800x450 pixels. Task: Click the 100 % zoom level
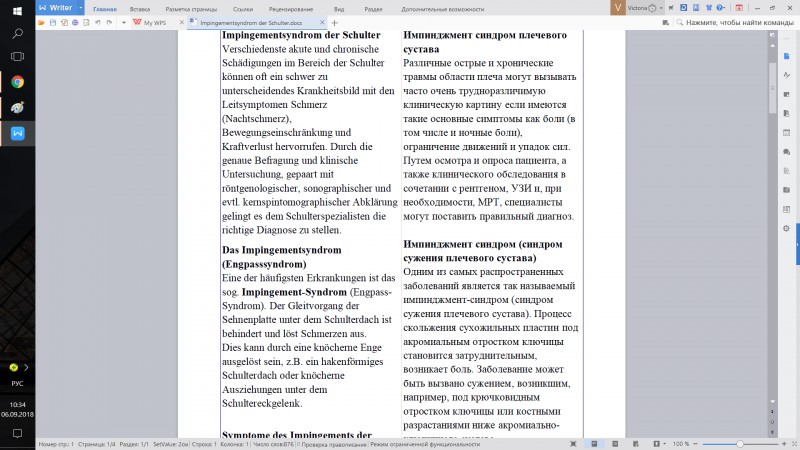coord(681,444)
